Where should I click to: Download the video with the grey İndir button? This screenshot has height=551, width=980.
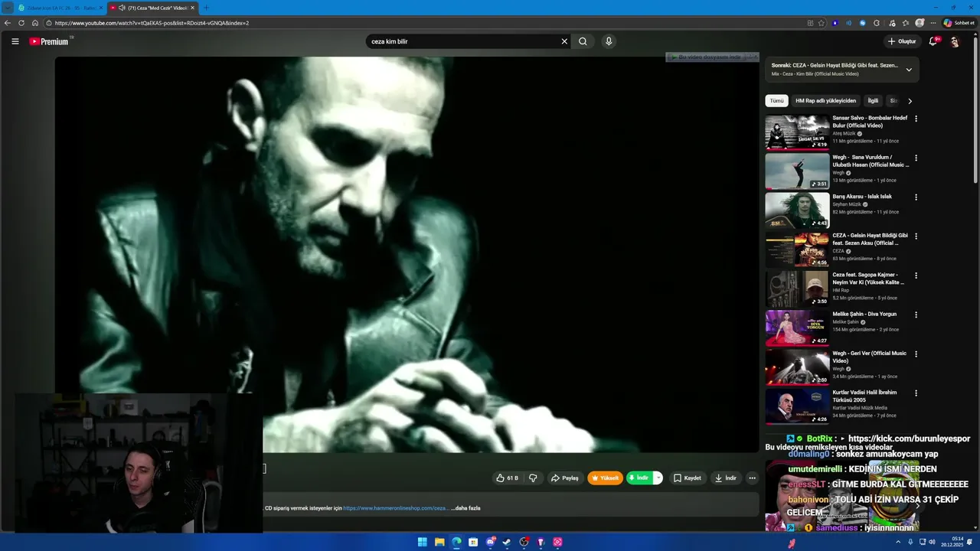725,478
